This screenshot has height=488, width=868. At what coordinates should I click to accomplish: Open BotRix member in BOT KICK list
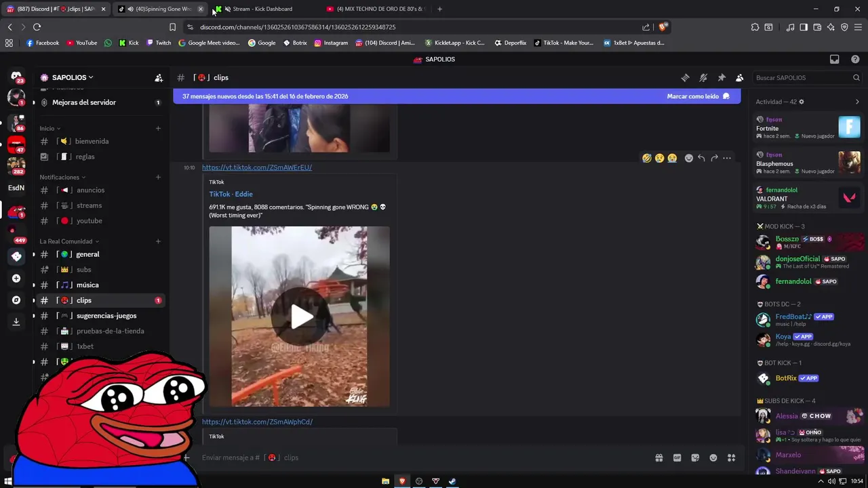pyautogui.click(x=808, y=378)
